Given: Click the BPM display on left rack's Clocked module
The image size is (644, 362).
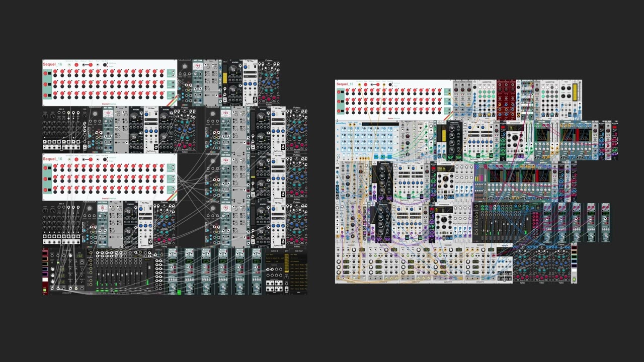Looking at the screenshot, I should tap(79, 256).
